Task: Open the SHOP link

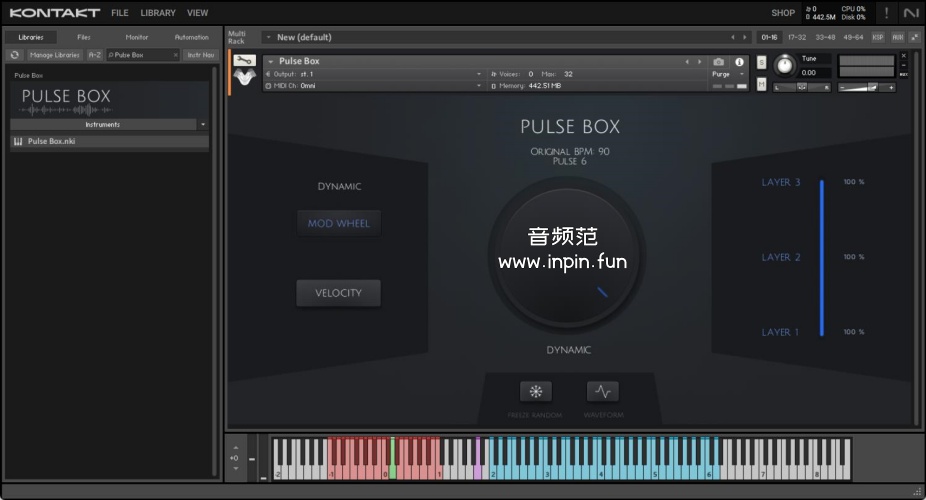Action: [x=782, y=12]
